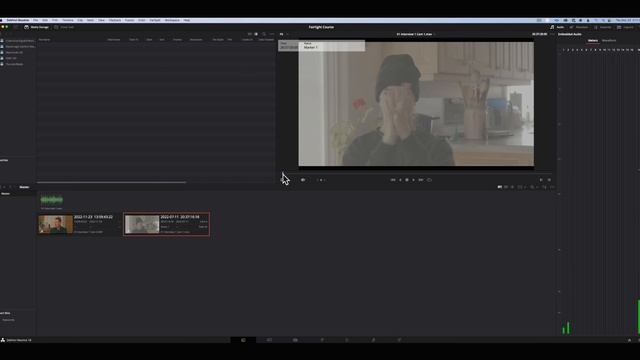This screenshot has width=640, height=360.
Task: Open the Media page
Action: (x=243, y=340)
